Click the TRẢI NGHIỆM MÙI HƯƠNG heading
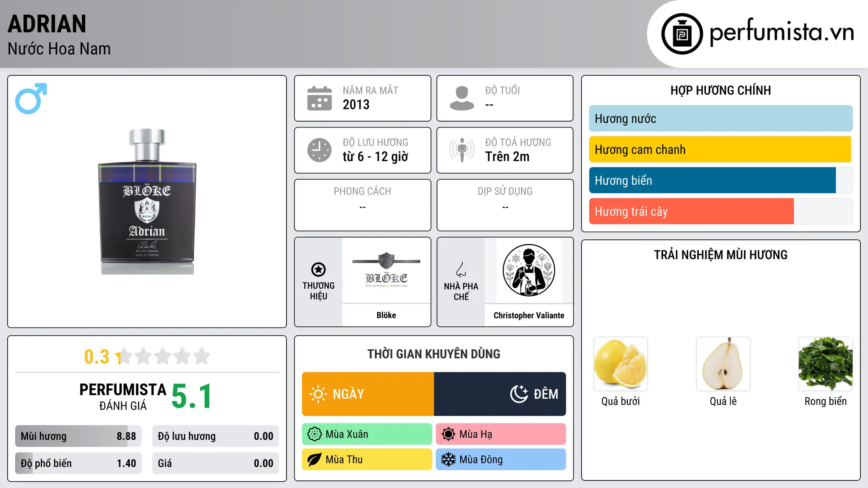 (x=721, y=255)
